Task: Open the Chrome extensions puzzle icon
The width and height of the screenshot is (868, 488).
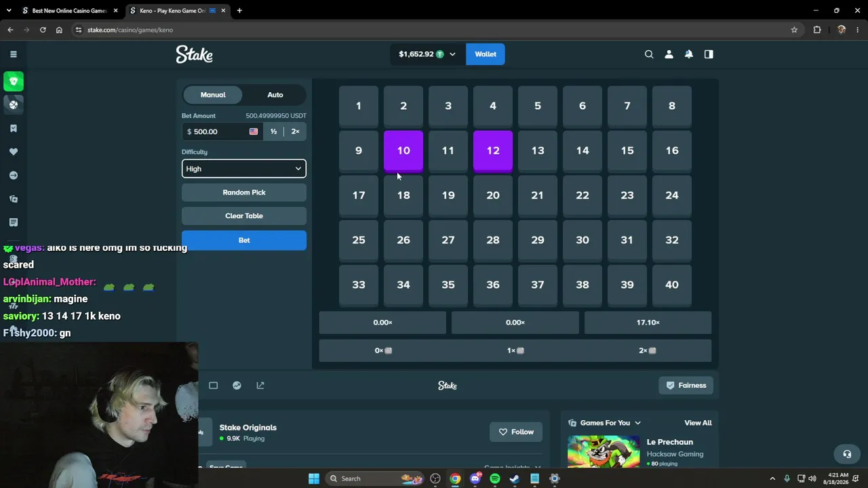Action: click(817, 30)
